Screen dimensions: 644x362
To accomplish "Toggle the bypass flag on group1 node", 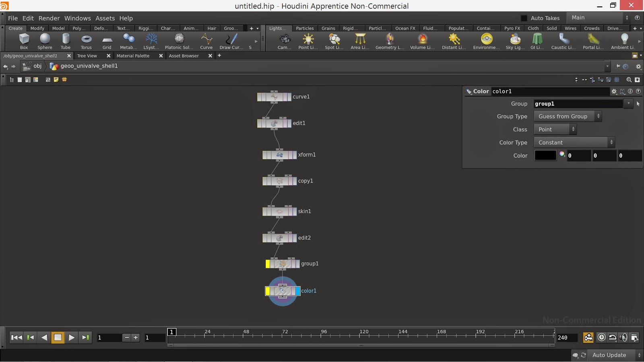I will [x=268, y=264].
